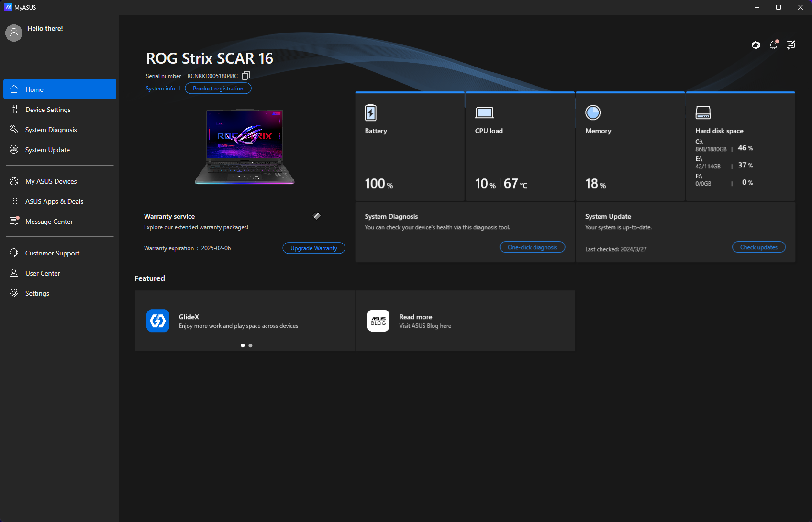Click the Battery 100% value
Screen dimensions: 812x522
coord(379,184)
